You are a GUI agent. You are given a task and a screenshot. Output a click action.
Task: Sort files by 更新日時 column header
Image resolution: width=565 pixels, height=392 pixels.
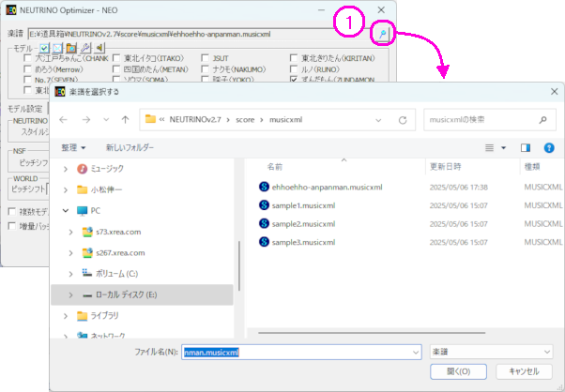click(446, 167)
